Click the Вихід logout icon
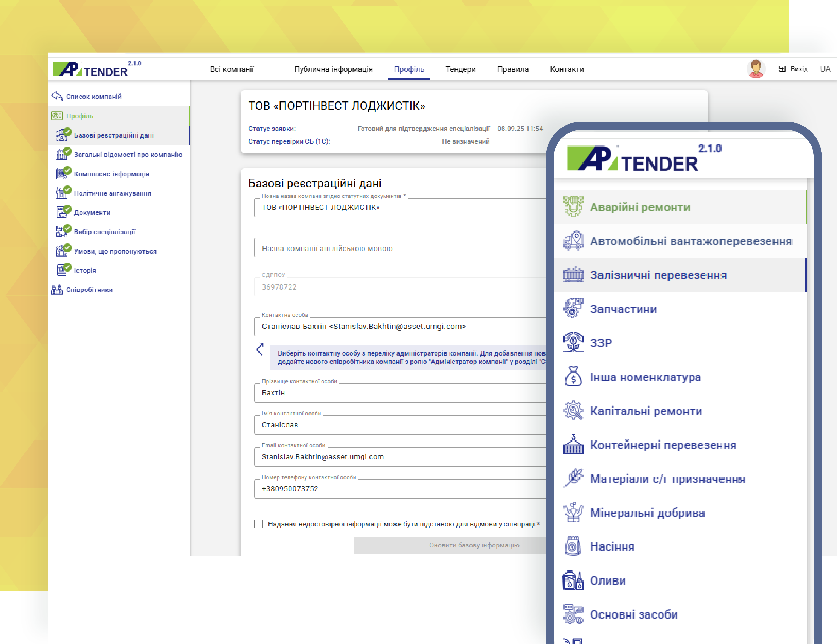The image size is (837, 644). [782, 69]
